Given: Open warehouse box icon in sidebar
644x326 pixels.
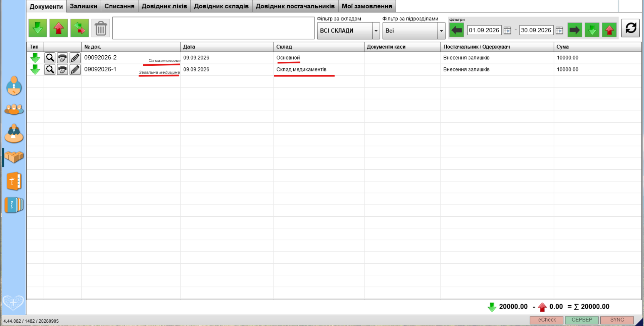Looking at the screenshot, I should pyautogui.click(x=14, y=157).
